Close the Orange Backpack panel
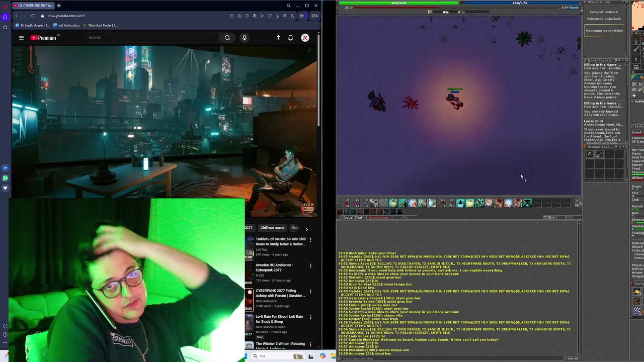The image size is (644, 362). pyautogui.click(x=626, y=147)
